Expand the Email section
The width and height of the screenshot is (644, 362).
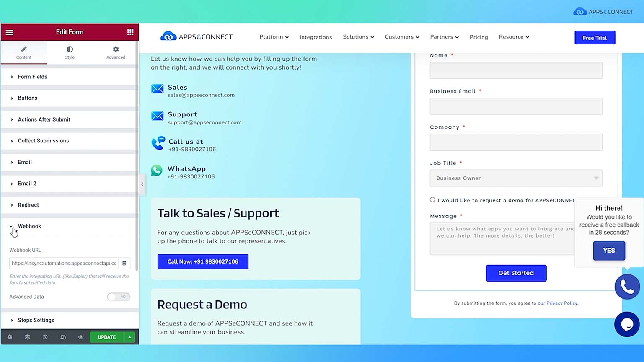[70, 162]
